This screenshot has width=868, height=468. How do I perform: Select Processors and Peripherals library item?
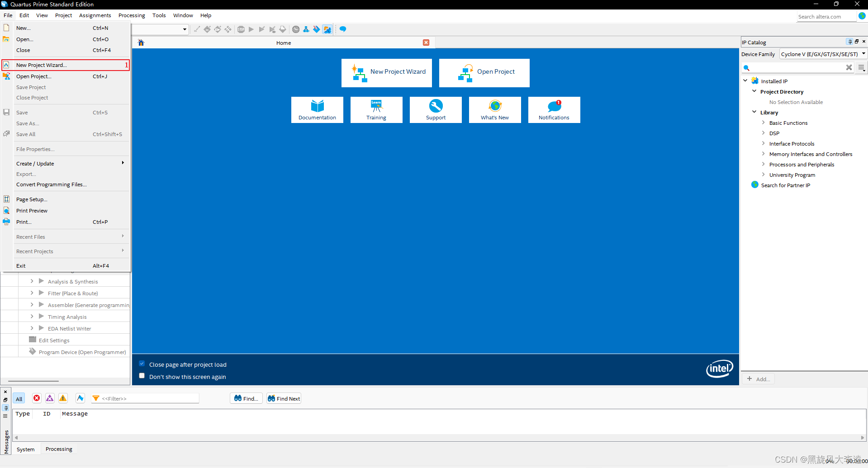pos(802,165)
